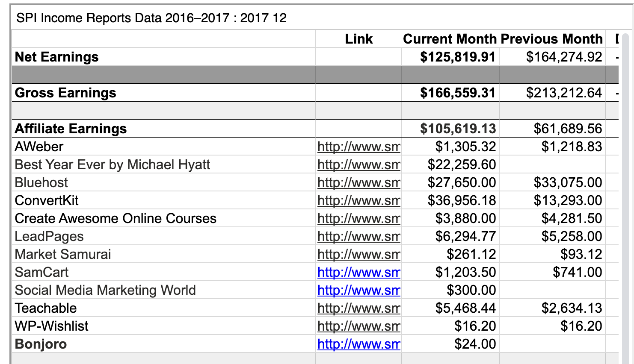Open the Market Samurai link

pyautogui.click(x=358, y=254)
